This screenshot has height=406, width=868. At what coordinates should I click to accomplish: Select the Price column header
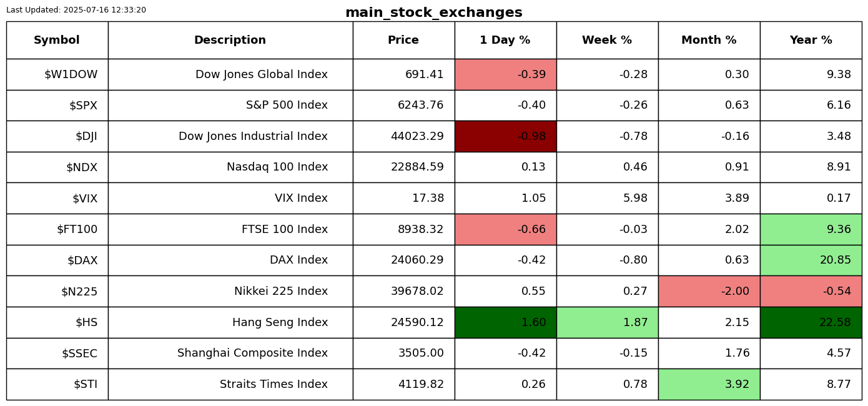coord(403,41)
